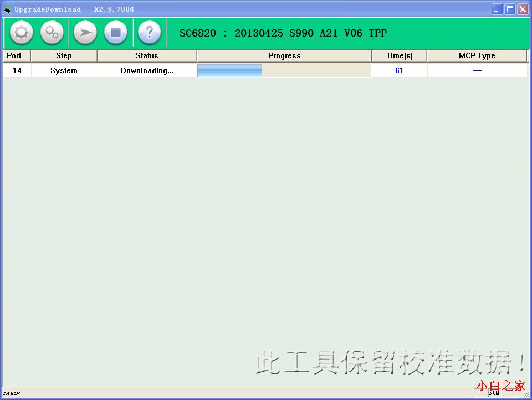Click the MCP Type column header
Image resolution: width=532 pixels, height=400 pixels.
[x=477, y=55]
